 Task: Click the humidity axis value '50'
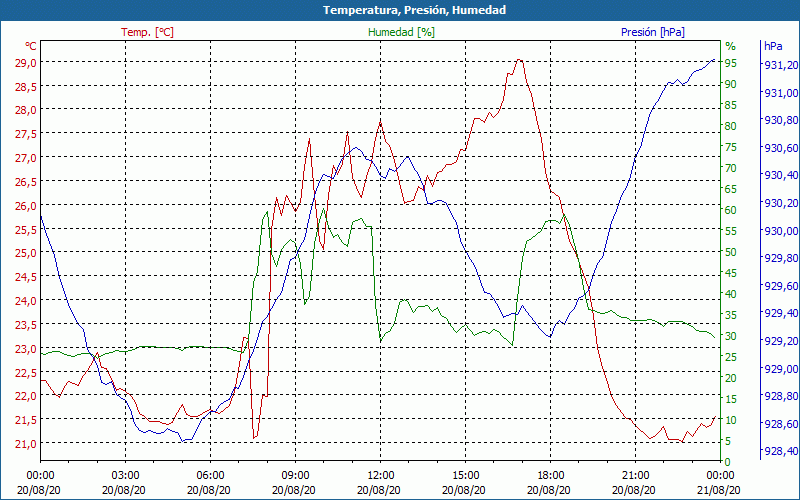coord(731,252)
